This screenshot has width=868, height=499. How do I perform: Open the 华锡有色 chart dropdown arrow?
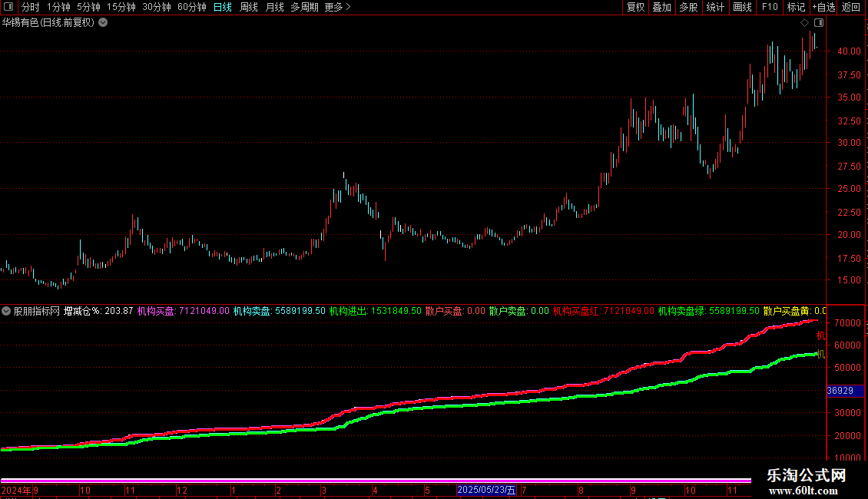103,23
